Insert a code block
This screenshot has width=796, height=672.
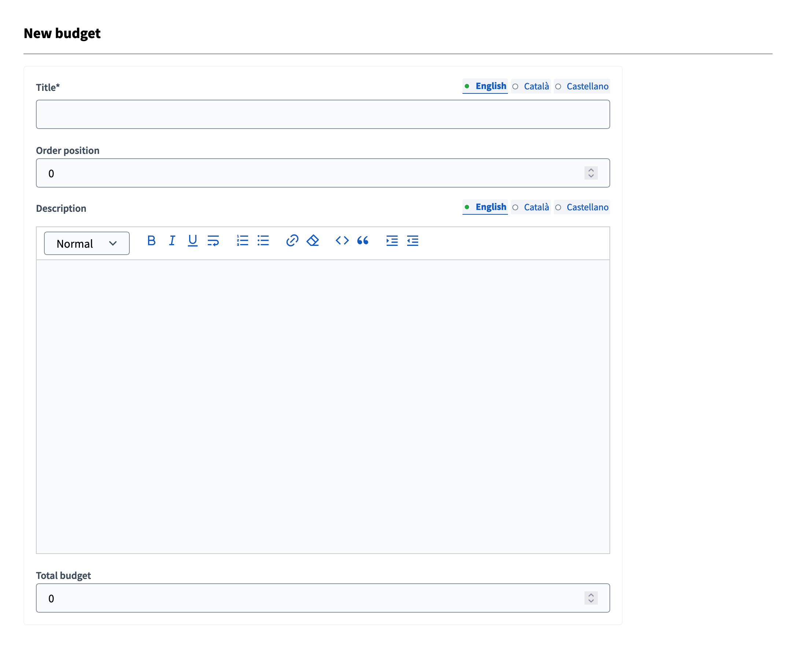point(342,241)
